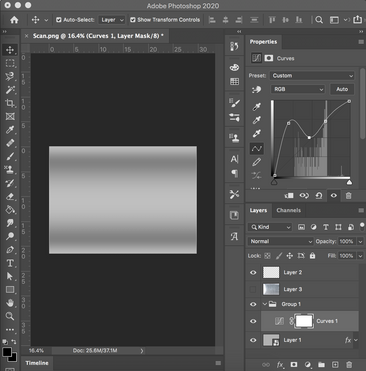This screenshot has height=371, width=366.
Task: Open the Timeline panel tab
Action: pos(37,363)
